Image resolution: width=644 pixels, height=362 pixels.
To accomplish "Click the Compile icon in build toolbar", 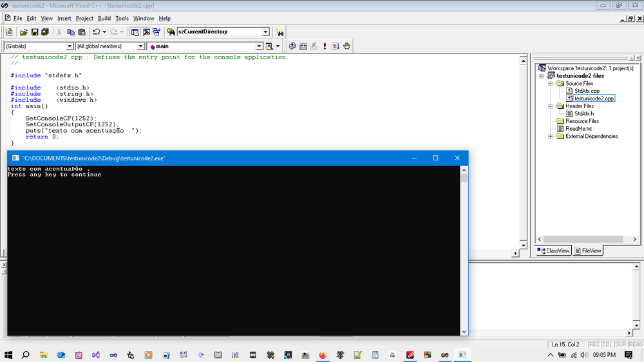I will coord(292,46).
